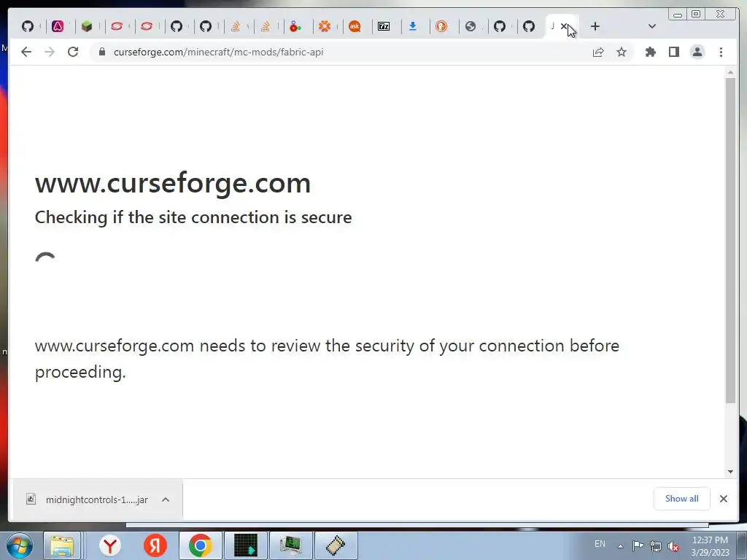Reload the curseforge page

click(73, 52)
